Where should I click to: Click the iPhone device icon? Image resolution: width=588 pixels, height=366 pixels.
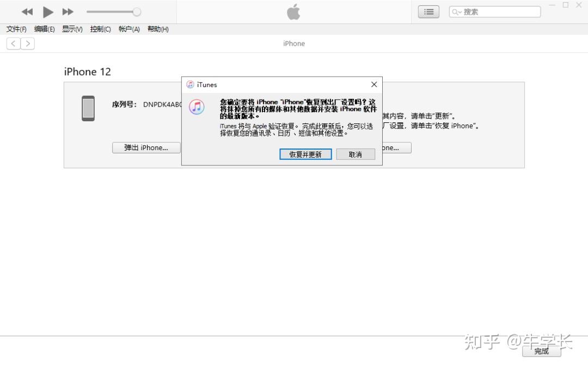(x=88, y=108)
